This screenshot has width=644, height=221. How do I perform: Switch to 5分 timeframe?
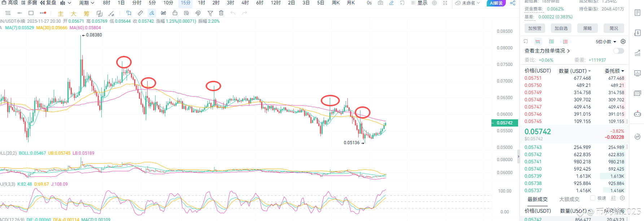(152, 3)
